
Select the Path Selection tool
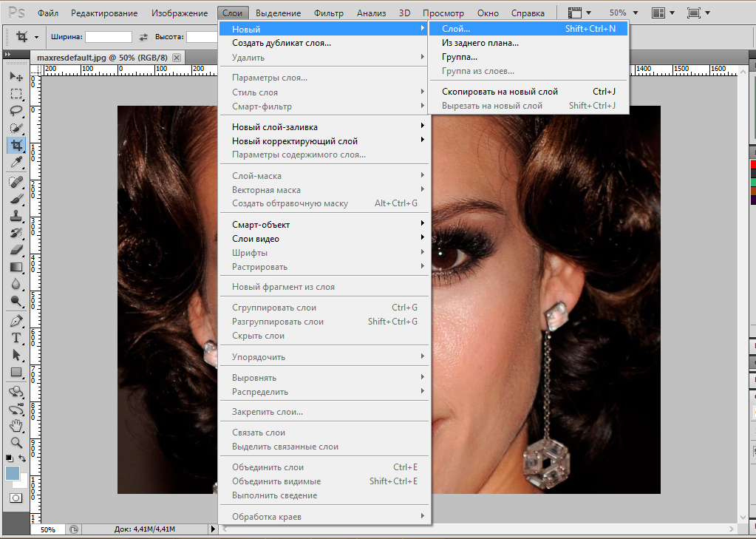(16, 355)
